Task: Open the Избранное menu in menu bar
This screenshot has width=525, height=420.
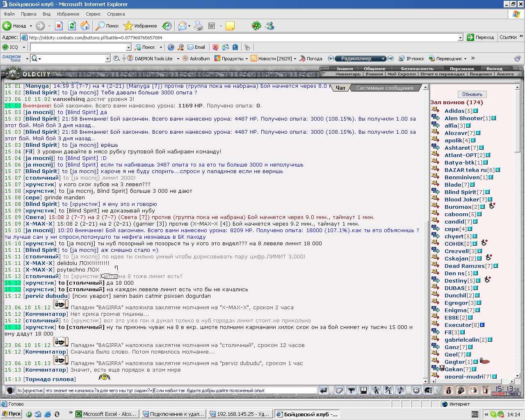Action: (68, 14)
